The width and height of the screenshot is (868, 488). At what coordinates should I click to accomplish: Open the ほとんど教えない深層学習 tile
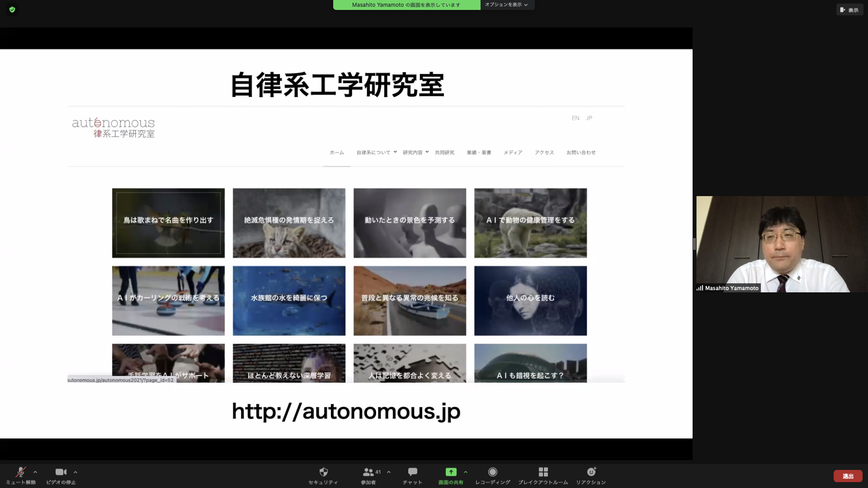point(289,363)
